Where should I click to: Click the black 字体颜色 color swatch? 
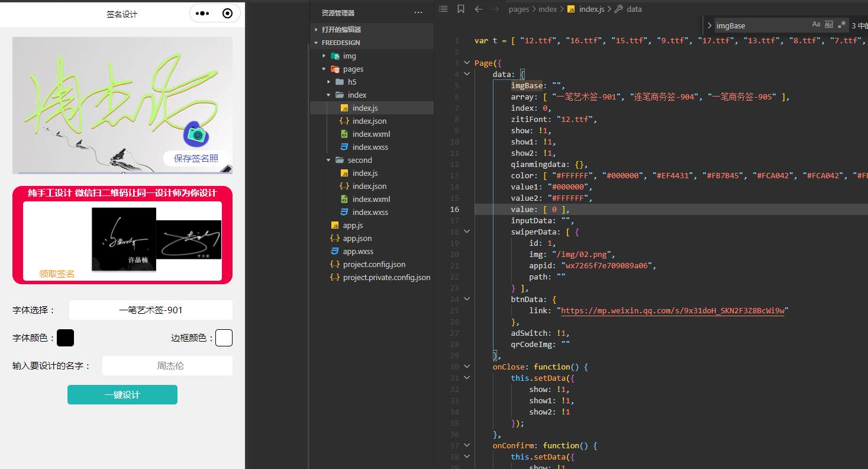coord(65,338)
